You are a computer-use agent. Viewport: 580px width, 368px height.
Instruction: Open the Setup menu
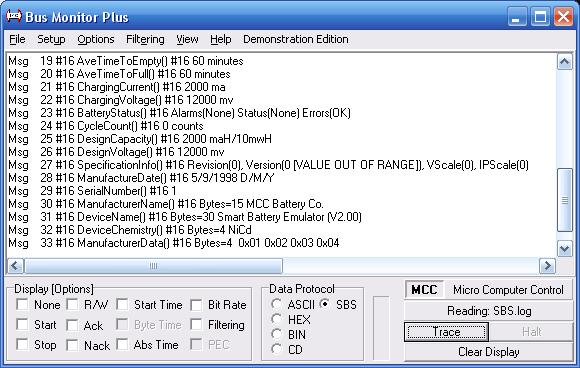tap(51, 39)
